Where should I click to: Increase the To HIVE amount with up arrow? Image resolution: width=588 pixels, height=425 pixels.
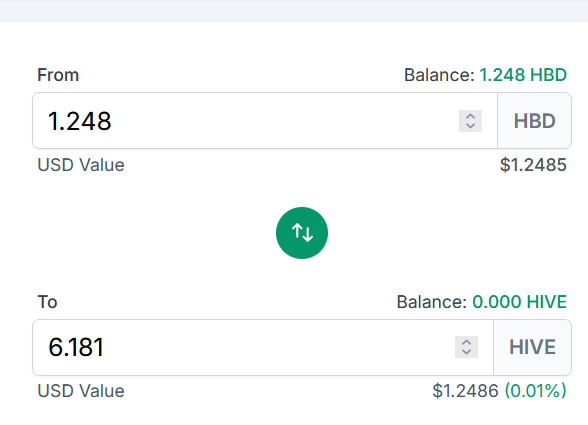tap(466, 342)
